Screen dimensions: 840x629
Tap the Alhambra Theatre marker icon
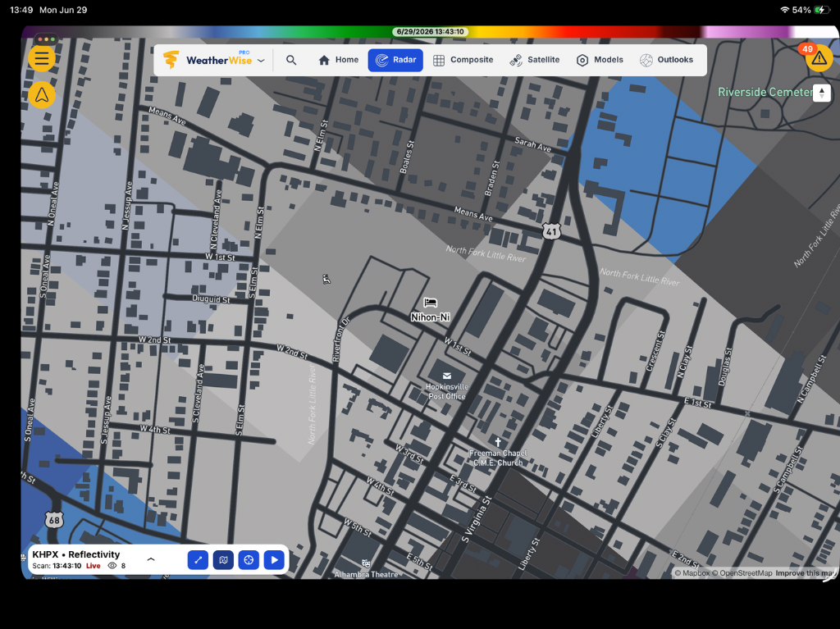pos(367,563)
